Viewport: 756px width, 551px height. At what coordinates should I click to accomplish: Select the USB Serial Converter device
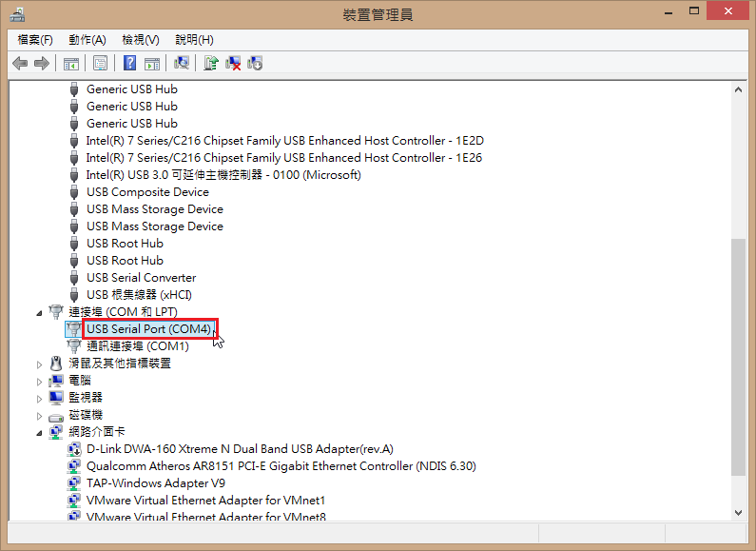(142, 278)
